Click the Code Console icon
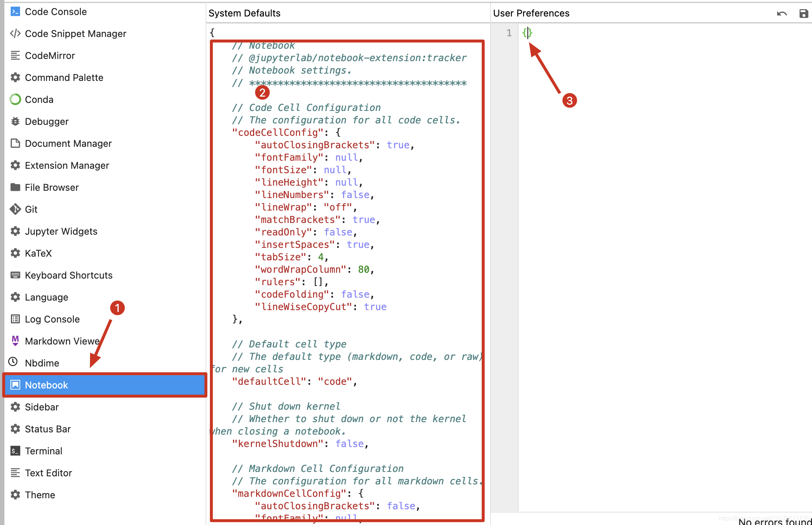The image size is (812, 525). click(x=15, y=12)
